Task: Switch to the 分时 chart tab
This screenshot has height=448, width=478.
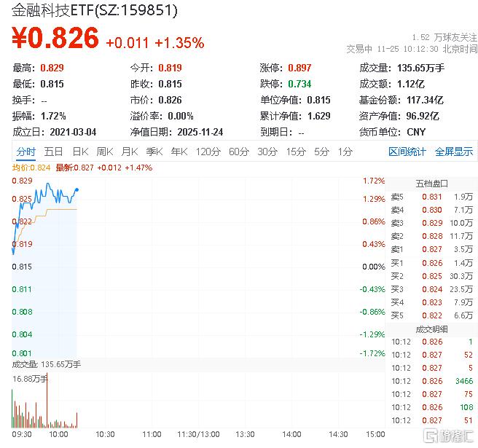Action: click(x=26, y=152)
